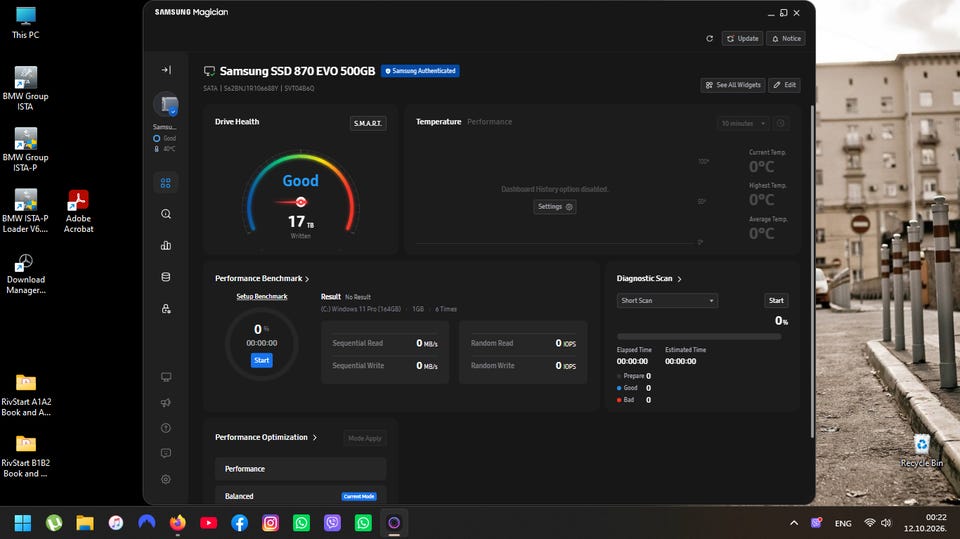
Task: Open S.M.A.R.T. details for the drive
Action: point(367,123)
